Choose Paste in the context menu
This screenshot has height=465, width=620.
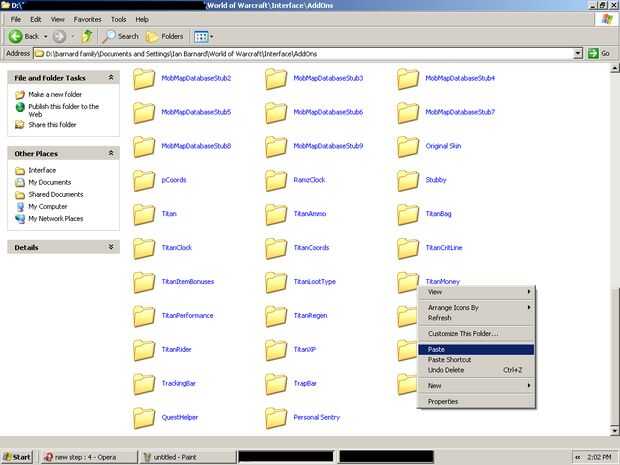(x=476, y=350)
